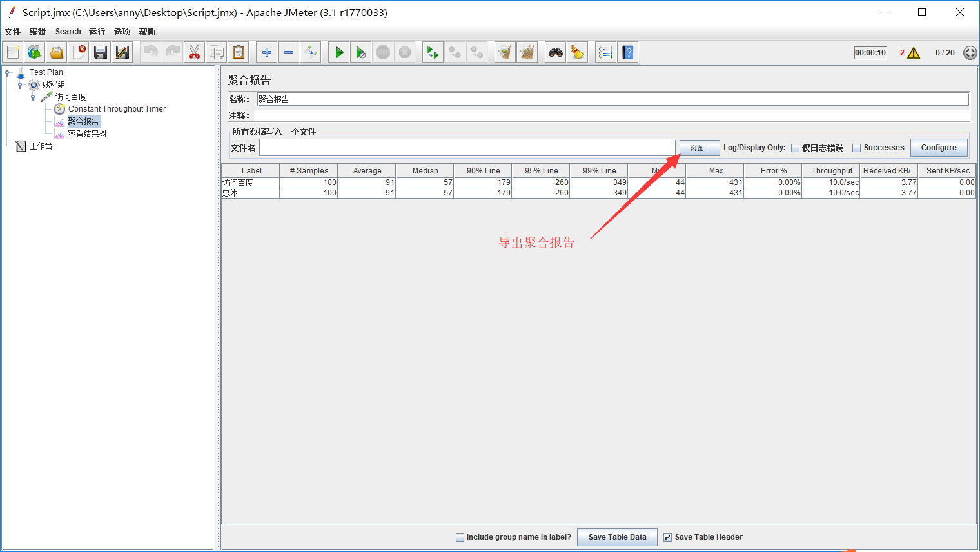Click the Open file folder icon
This screenshot has height=552, width=980.
click(x=57, y=52)
